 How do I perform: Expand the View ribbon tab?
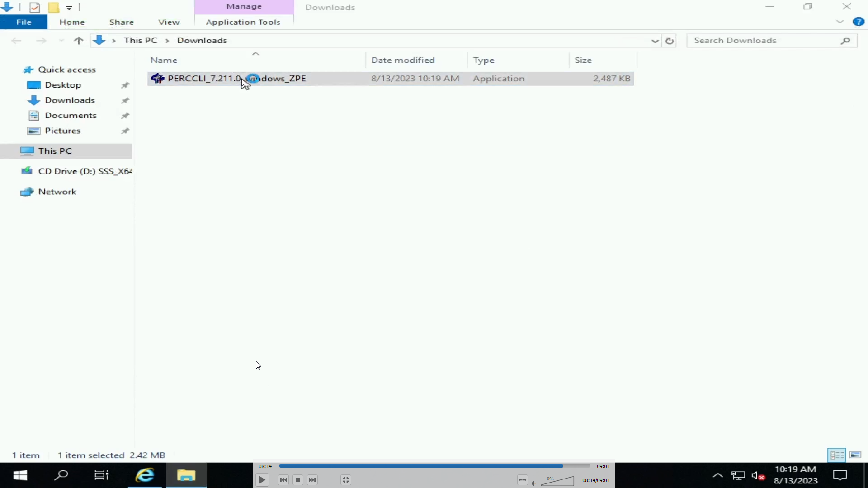[169, 22]
